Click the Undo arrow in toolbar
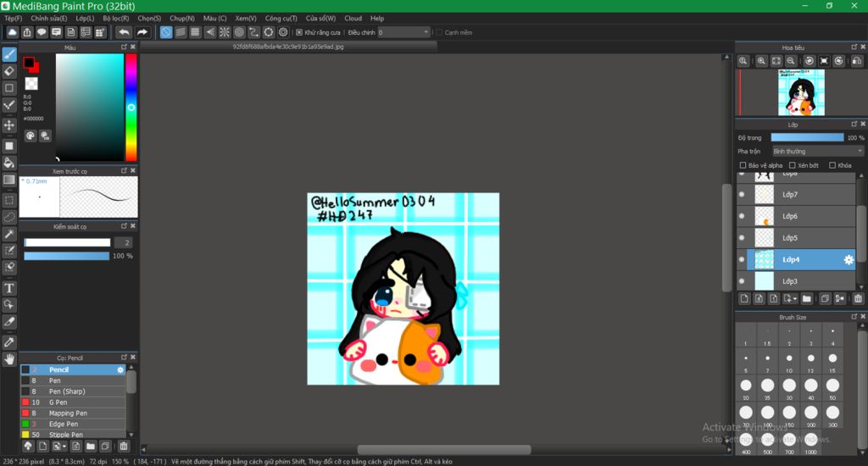 click(x=125, y=33)
